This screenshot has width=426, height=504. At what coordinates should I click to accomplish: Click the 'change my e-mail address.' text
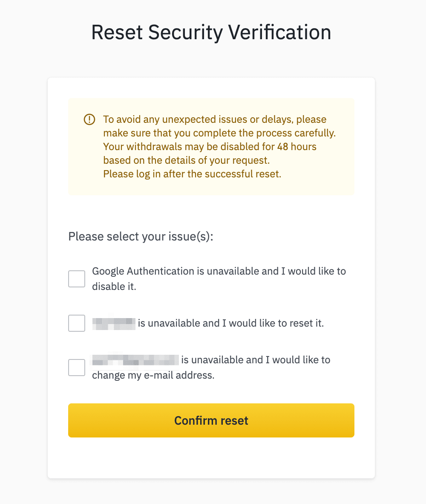(153, 375)
